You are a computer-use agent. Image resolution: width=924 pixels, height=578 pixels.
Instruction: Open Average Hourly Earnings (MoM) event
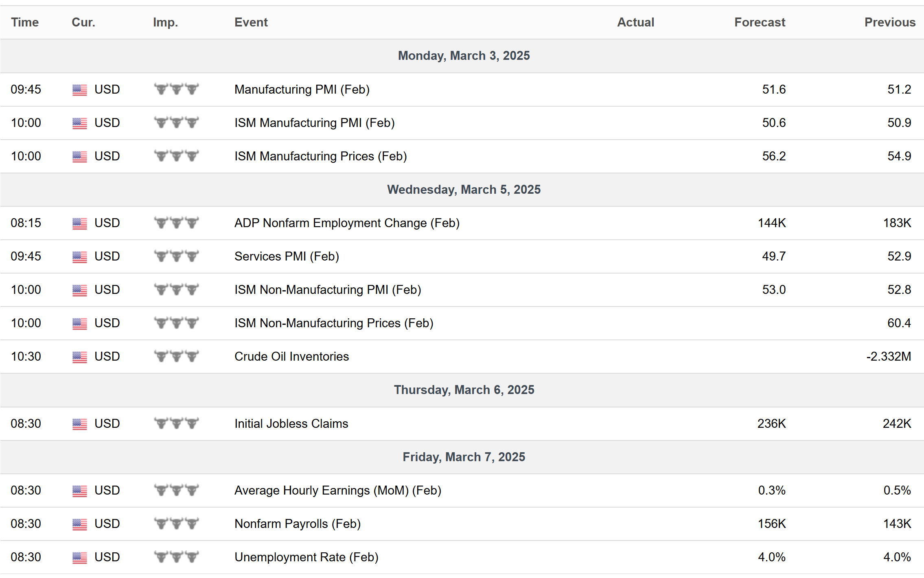pos(338,490)
